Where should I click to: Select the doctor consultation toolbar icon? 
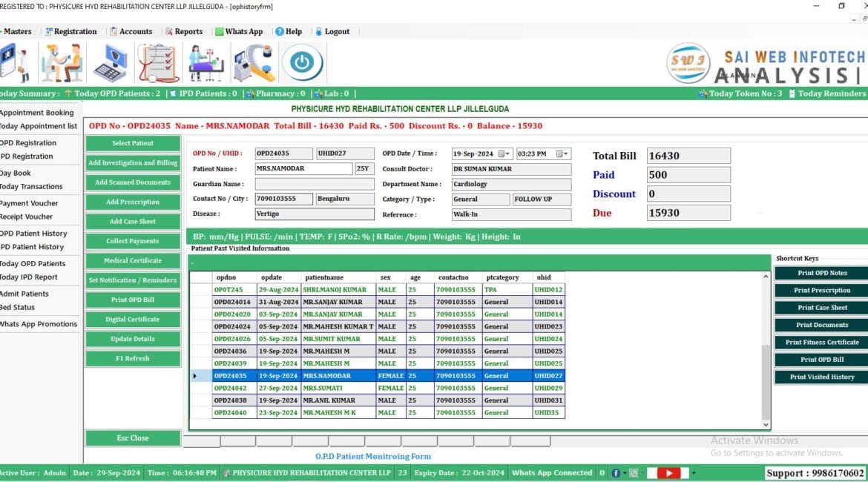(x=62, y=63)
